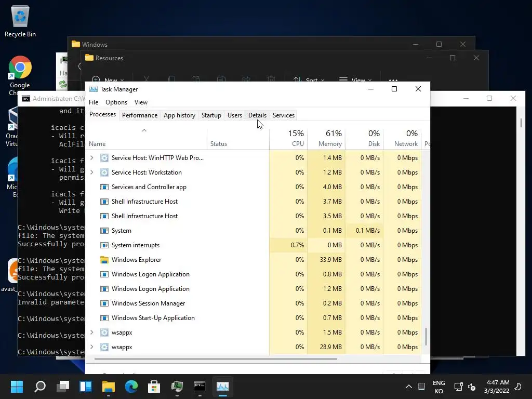Switch to the Command Prompt taskbar icon
Viewport: 532px width, 399px height.
[x=199, y=386]
